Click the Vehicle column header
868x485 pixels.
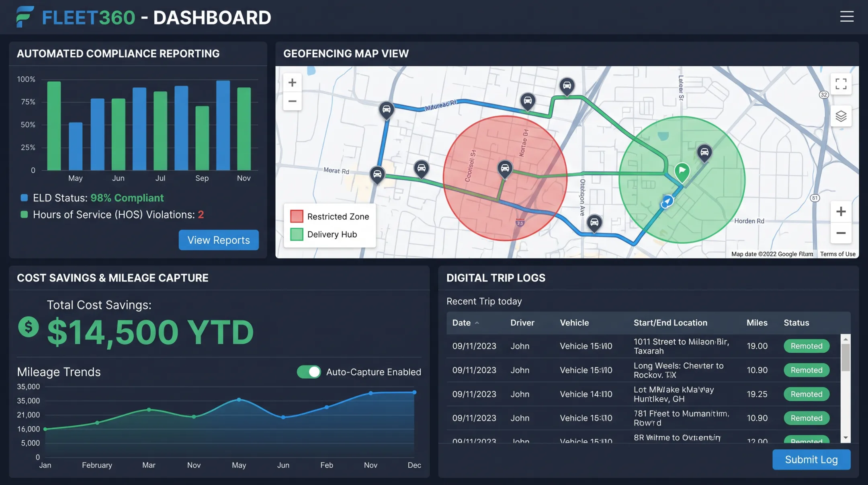[x=574, y=323]
